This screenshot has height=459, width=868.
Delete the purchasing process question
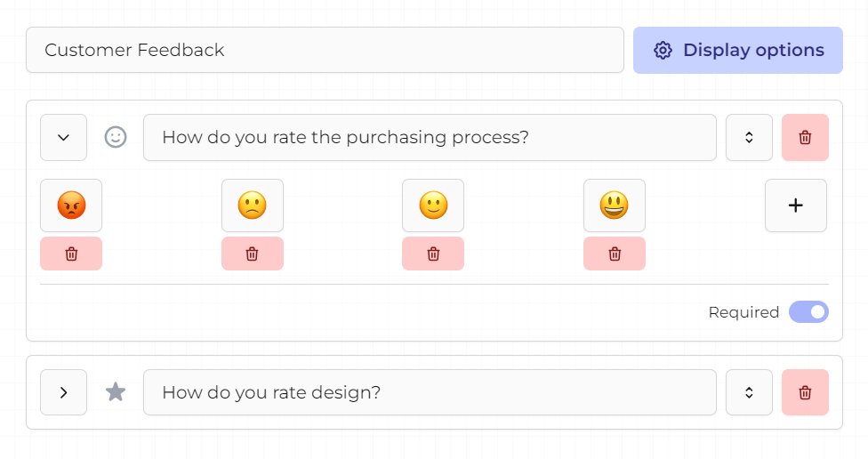click(x=805, y=138)
